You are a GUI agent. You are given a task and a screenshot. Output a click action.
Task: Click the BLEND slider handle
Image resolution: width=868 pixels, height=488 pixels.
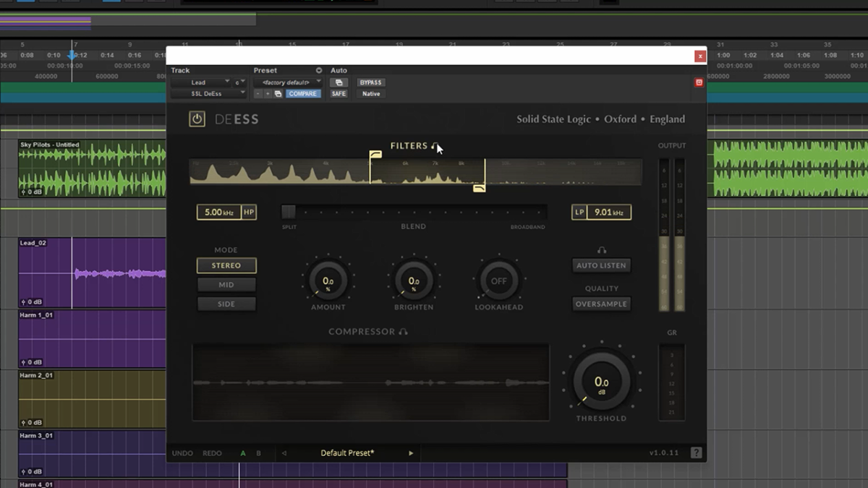[289, 212]
